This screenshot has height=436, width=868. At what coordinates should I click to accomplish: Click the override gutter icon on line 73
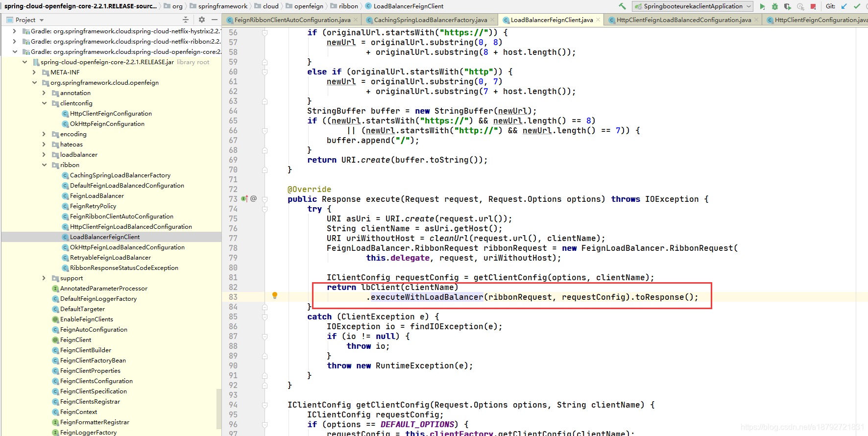tap(244, 199)
